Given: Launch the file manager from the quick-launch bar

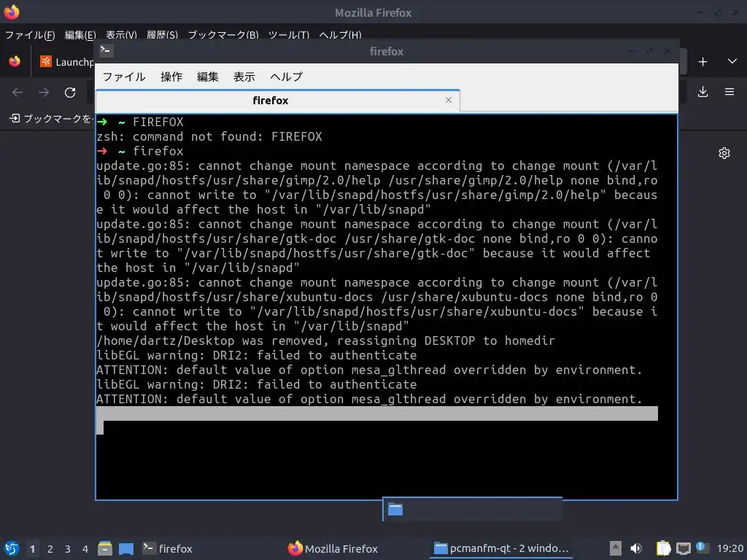Looking at the screenshot, I should [105, 548].
